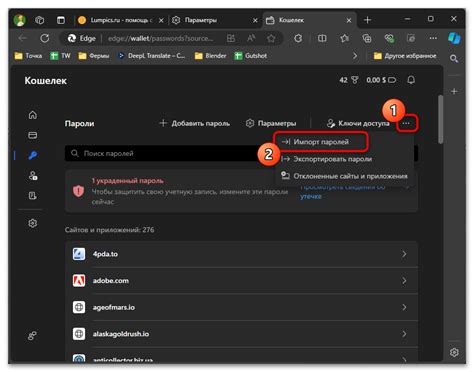Viewport: 474px width, 372px height.
Task: Click the bottom-left sidebar feedback icon
Action: 33,335
